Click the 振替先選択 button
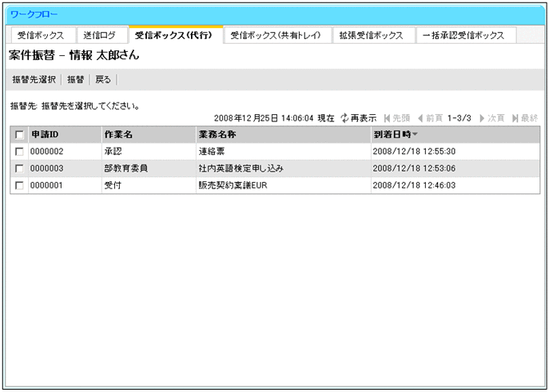The image size is (549, 392). [34, 79]
